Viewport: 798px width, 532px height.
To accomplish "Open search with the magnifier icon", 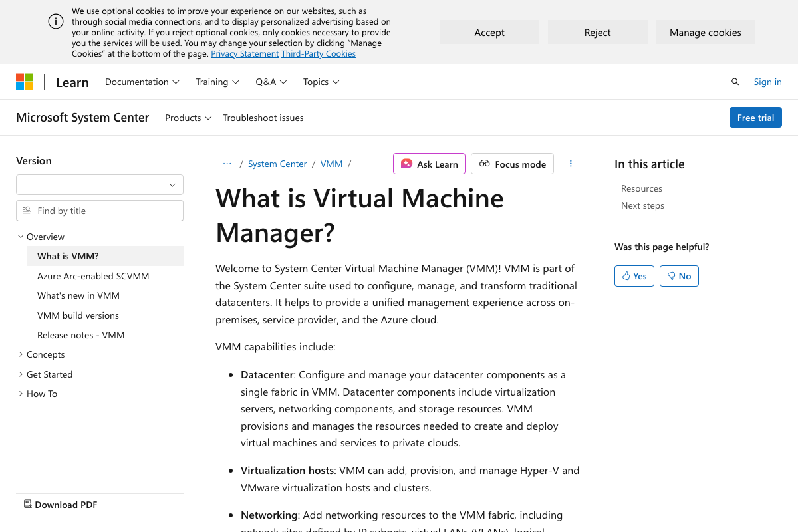I will pos(735,82).
